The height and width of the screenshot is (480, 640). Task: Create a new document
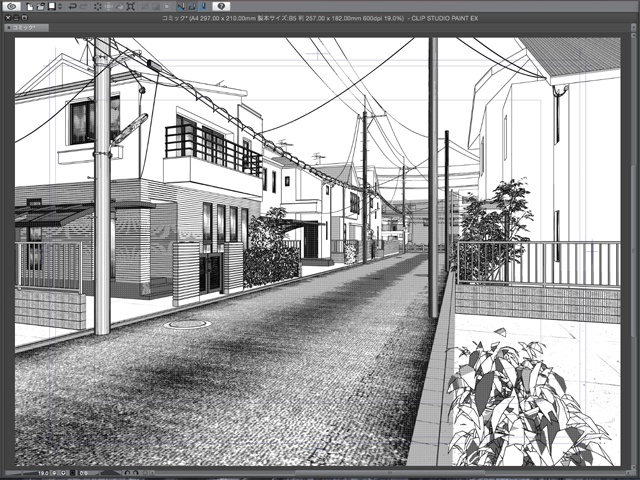coord(30,6)
